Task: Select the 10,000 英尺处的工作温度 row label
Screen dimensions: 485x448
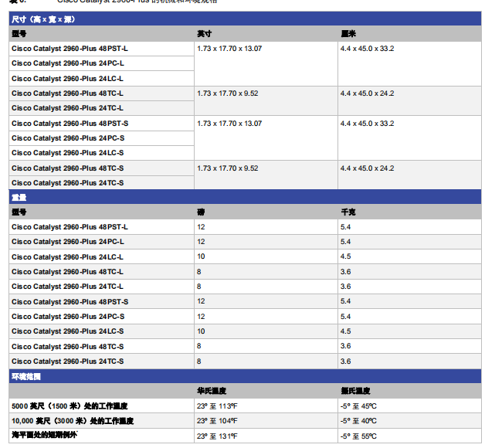Action: coord(73,421)
